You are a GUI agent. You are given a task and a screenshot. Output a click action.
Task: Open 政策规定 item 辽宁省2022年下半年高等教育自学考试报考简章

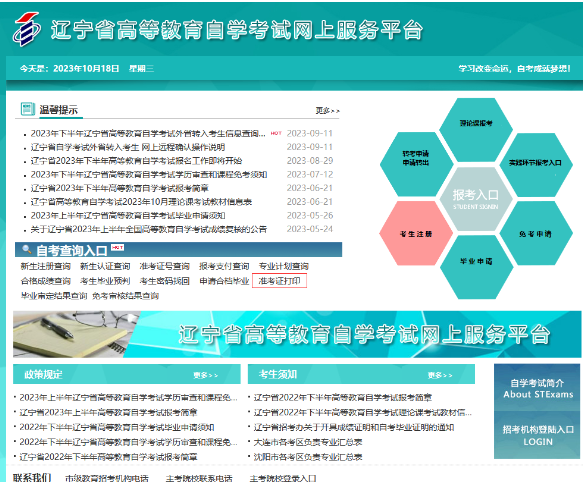point(108,457)
